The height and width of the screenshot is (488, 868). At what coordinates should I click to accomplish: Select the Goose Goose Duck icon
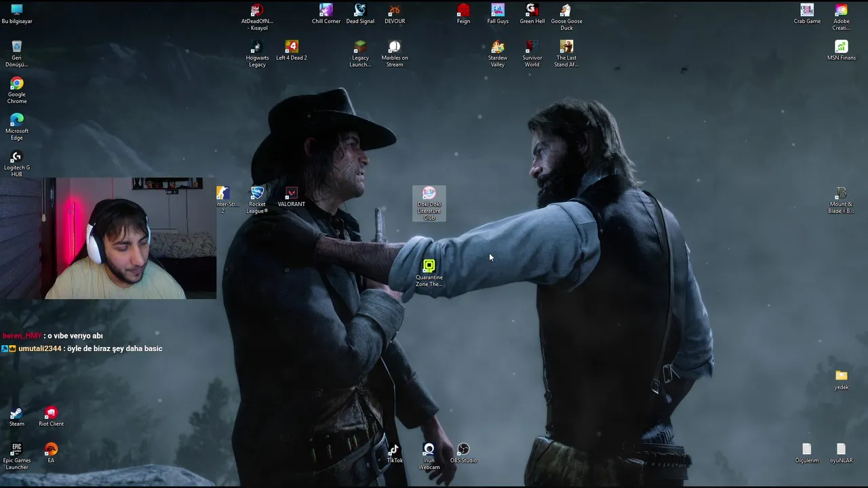click(566, 18)
